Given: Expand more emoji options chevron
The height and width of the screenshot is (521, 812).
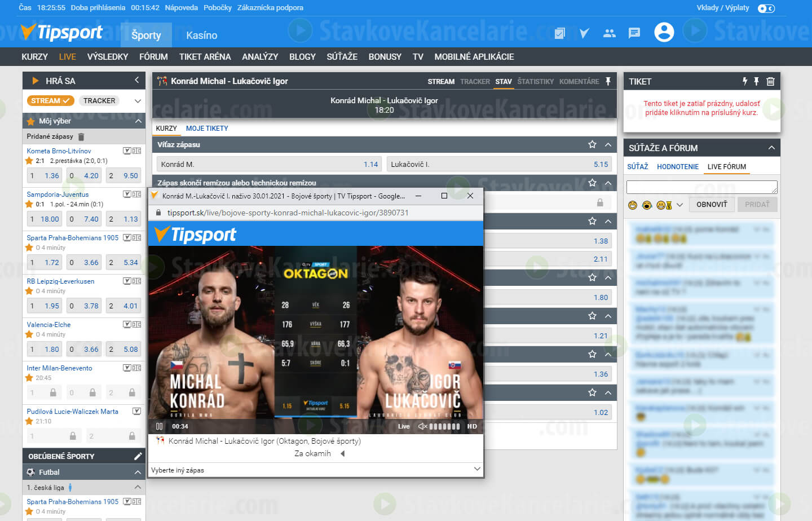Looking at the screenshot, I should pos(679,205).
